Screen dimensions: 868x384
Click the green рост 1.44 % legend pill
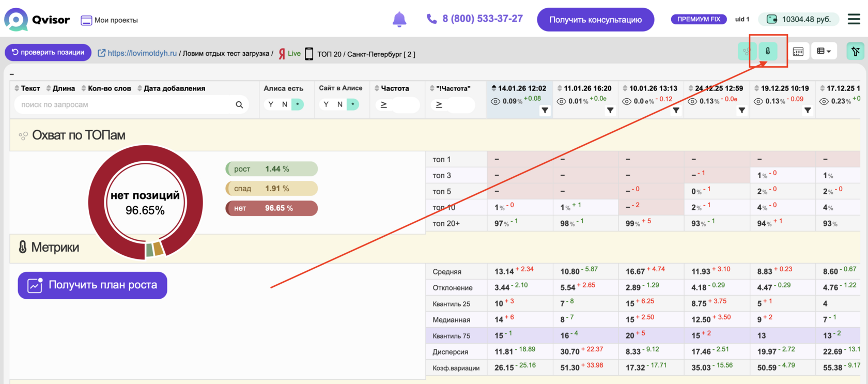click(271, 169)
